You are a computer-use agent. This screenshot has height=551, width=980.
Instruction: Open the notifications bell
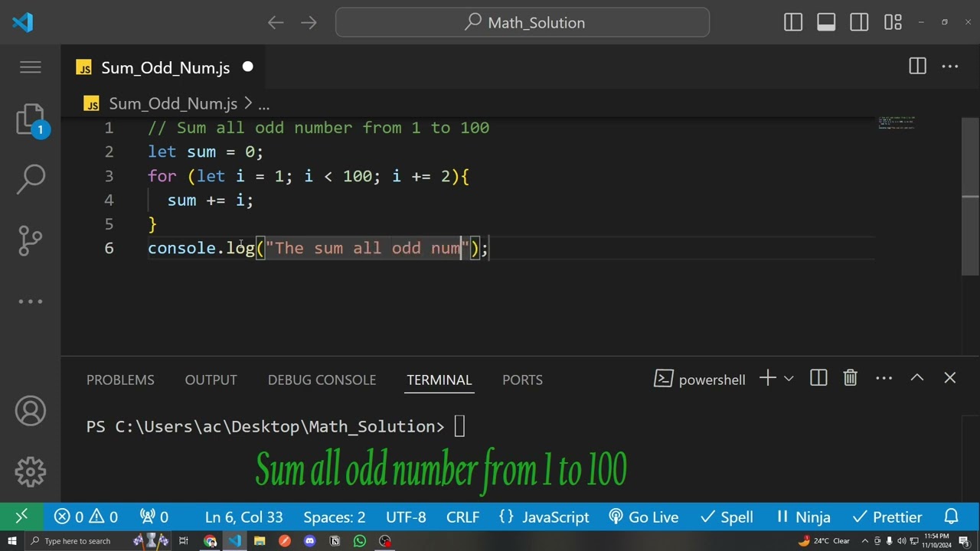click(x=951, y=517)
